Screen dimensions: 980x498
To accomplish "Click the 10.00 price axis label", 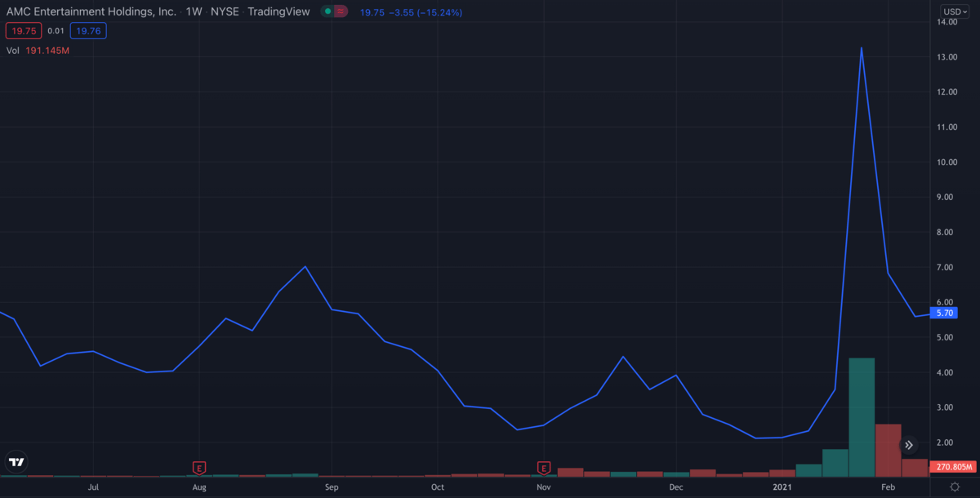I will 947,162.
